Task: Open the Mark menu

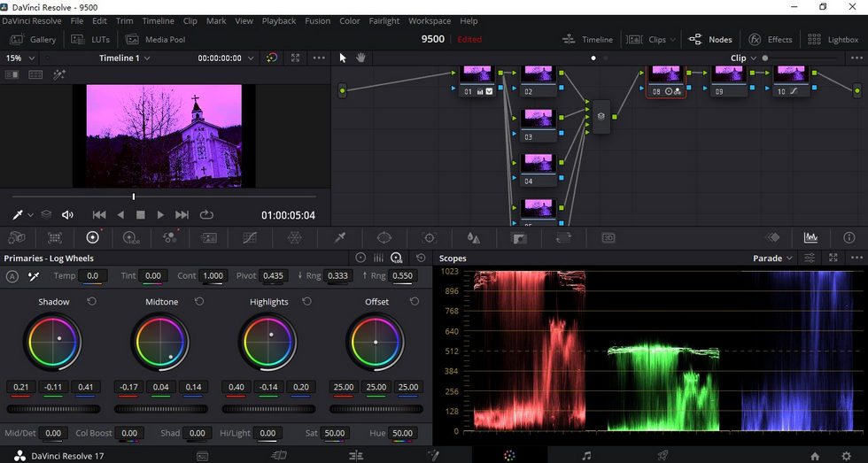Action: click(216, 21)
